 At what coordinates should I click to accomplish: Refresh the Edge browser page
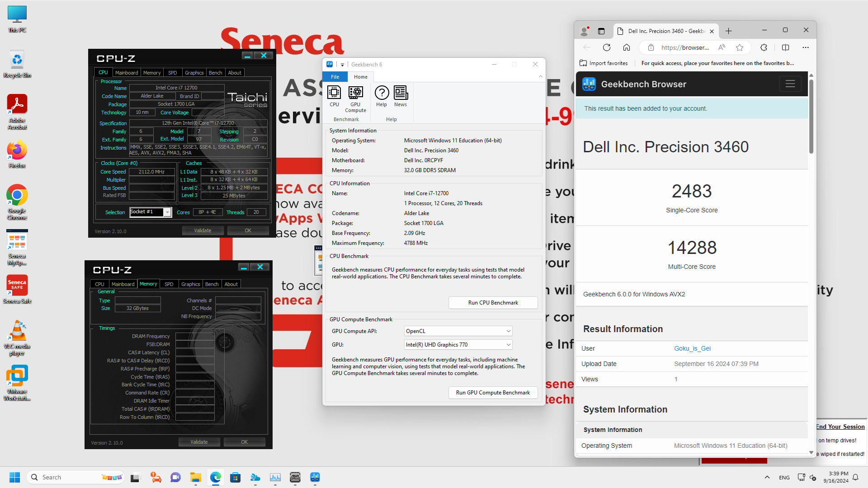[x=607, y=47]
